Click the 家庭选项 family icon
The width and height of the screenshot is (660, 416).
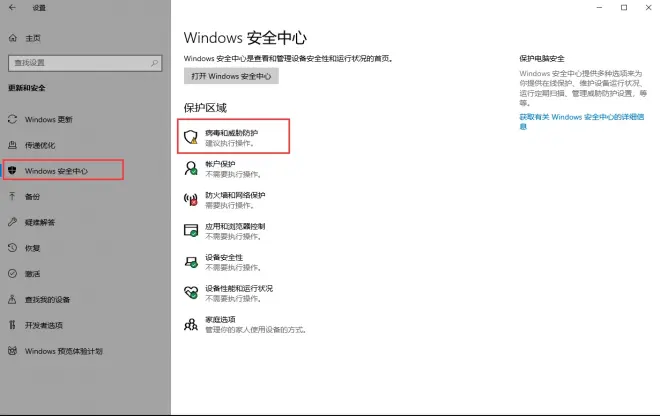(x=191, y=324)
